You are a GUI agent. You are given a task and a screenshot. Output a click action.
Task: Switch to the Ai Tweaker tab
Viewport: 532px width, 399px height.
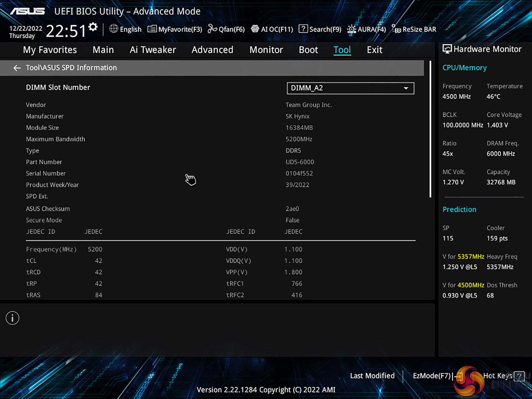(153, 50)
